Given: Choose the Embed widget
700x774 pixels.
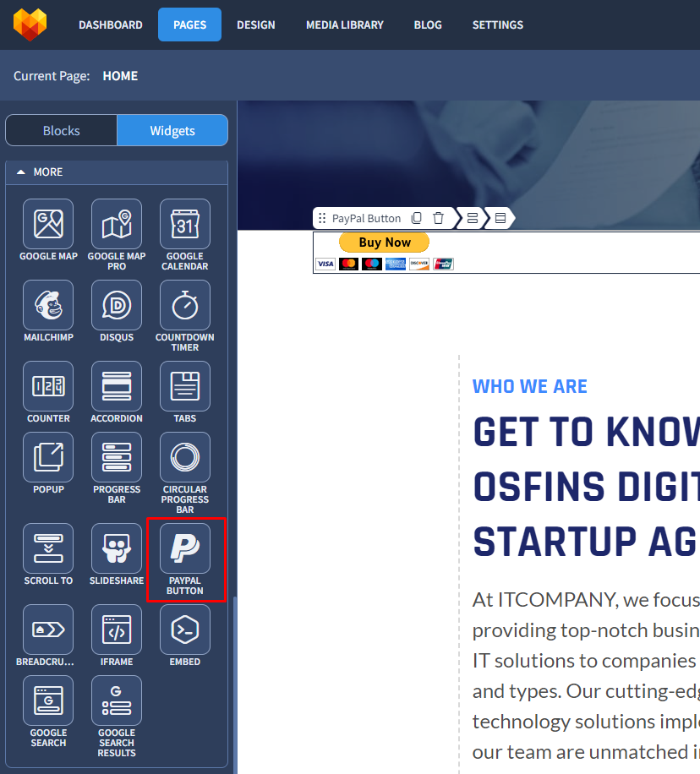Looking at the screenshot, I should click(185, 630).
